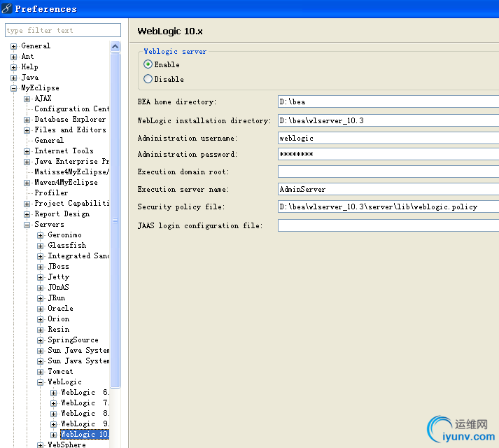Click the Preferences window title icon
The height and width of the screenshot is (448, 499).
7,8
